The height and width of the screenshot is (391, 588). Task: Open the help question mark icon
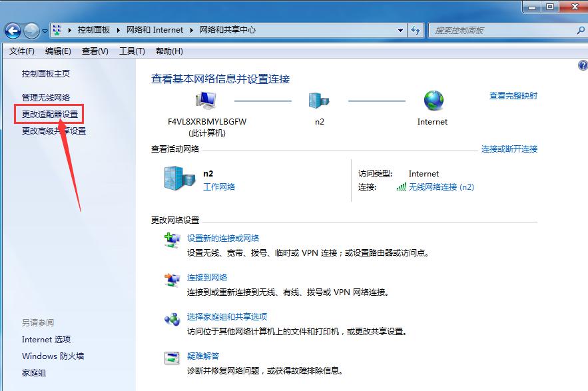pyautogui.click(x=583, y=65)
